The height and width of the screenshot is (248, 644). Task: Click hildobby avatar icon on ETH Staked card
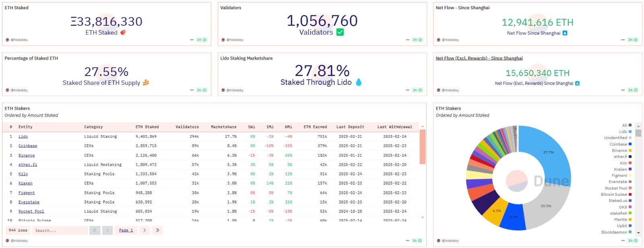[x=7, y=40]
